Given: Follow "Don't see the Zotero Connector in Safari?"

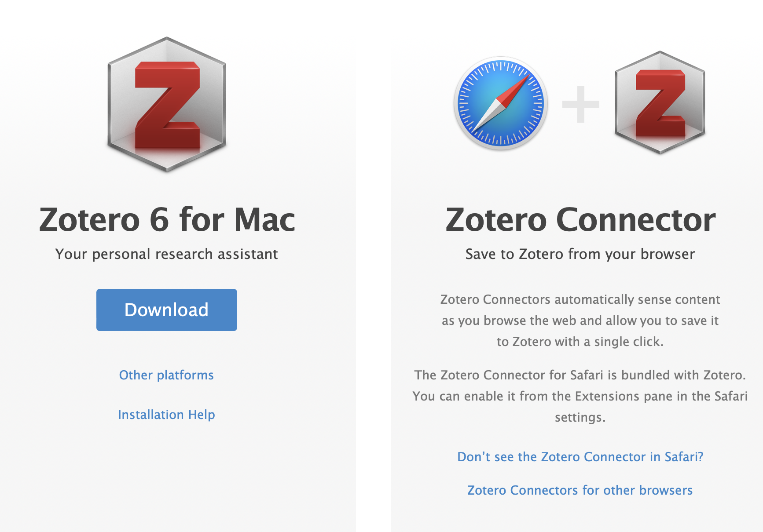Looking at the screenshot, I should [x=580, y=457].
